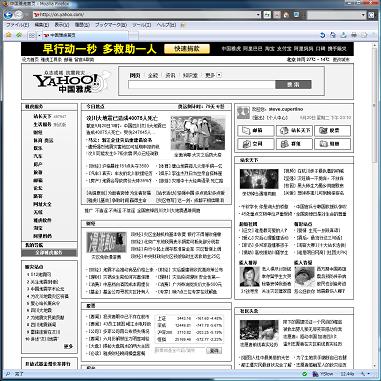Viewport: 381px width, 381px height.
Task: Click item 1 in the left numbered list
Action: click(x=39, y=274)
